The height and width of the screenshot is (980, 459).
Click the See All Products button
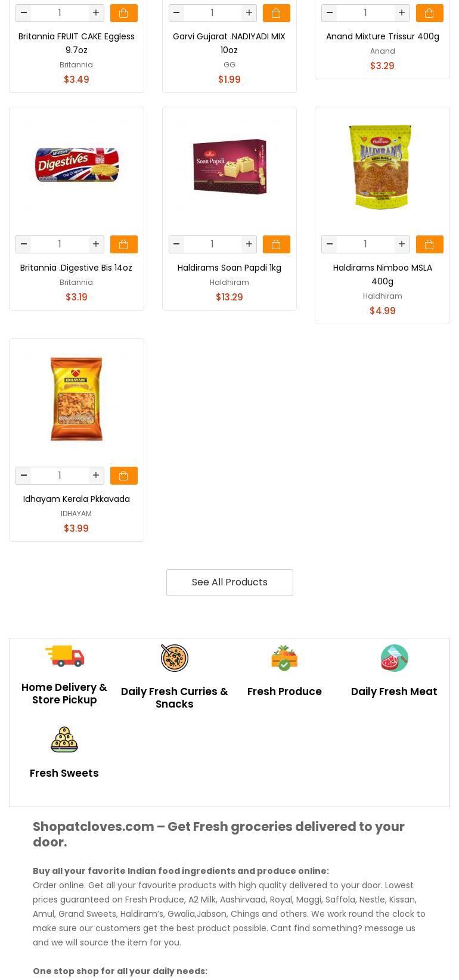(x=229, y=582)
